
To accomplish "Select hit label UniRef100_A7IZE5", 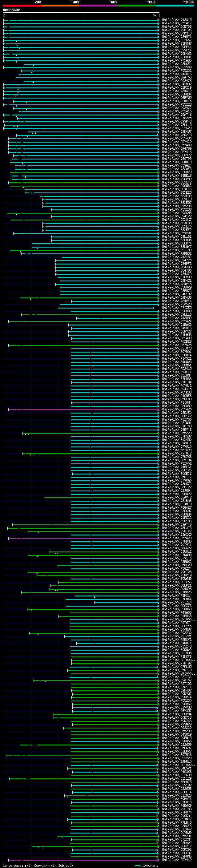I will 177,308.
